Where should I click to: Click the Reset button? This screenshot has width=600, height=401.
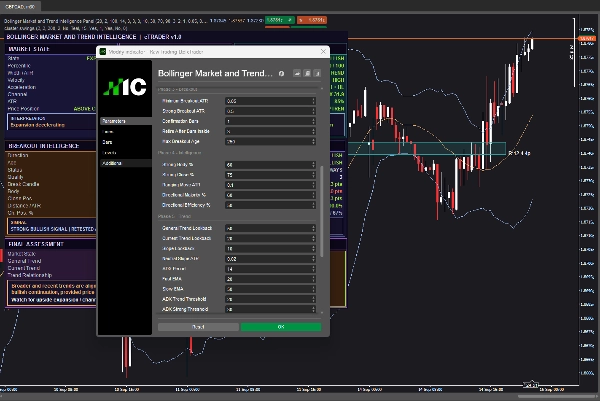[x=198, y=327]
